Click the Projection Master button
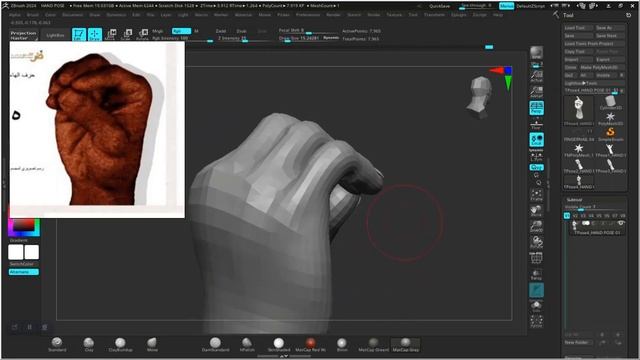 coord(23,35)
